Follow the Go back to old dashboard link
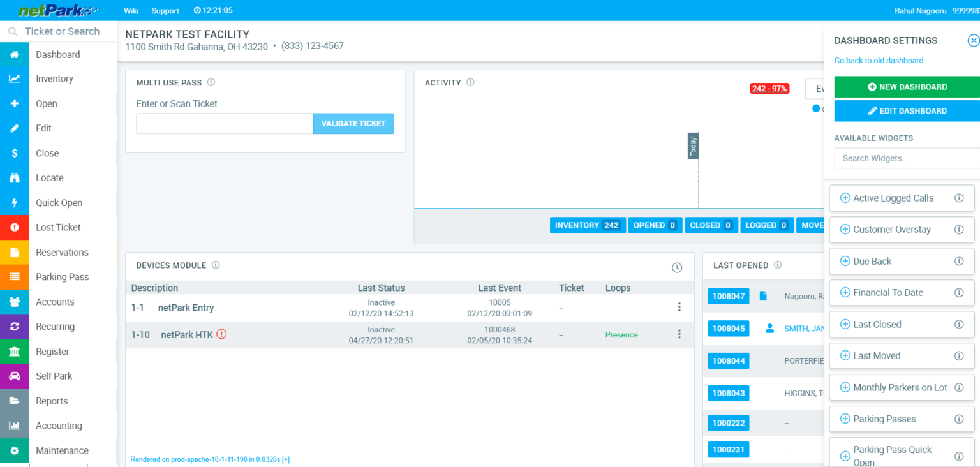Screen dimensions: 980x467 coord(879,61)
